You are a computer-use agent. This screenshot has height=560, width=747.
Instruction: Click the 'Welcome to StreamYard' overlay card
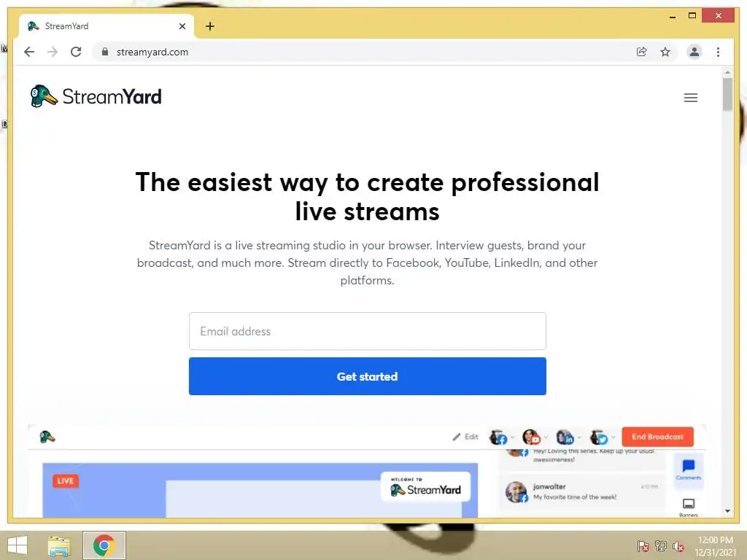(425, 486)
